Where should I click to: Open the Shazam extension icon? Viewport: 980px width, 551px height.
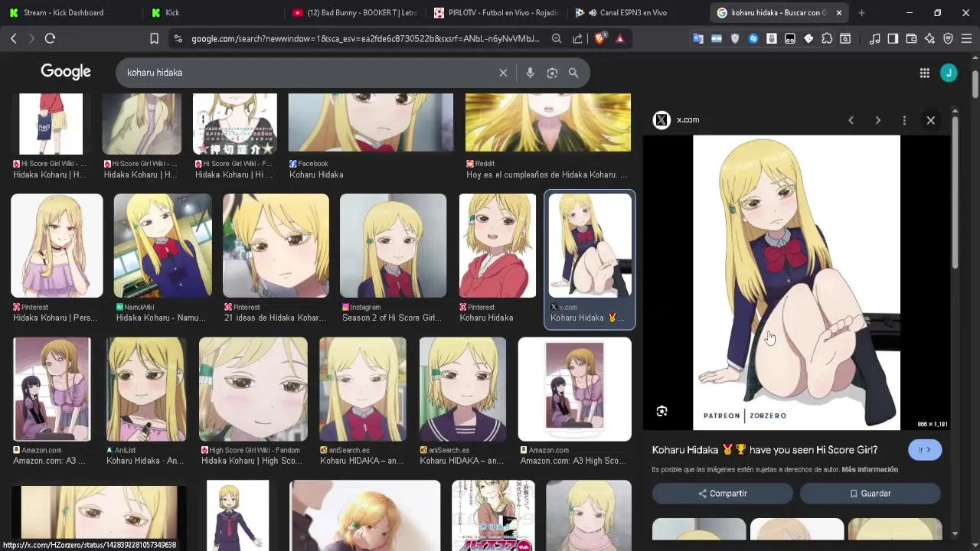tap(753, 38)
